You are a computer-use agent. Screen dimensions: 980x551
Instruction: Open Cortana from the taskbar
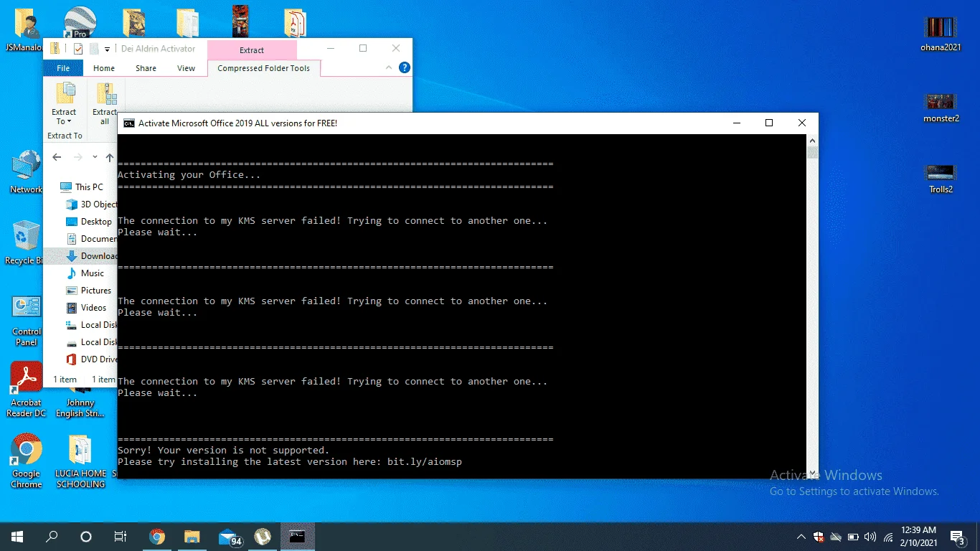[x=86, y=536]
